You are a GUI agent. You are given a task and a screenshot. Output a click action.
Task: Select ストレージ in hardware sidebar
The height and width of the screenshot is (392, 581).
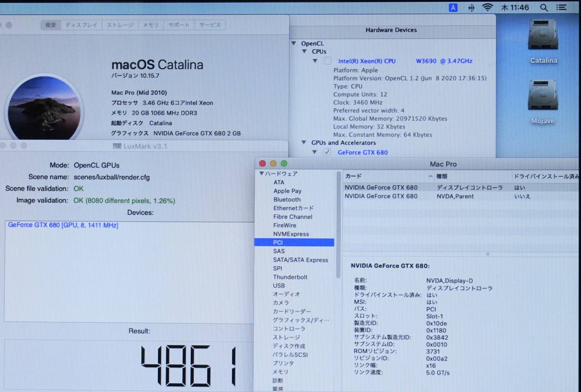[x=286, y=338]
